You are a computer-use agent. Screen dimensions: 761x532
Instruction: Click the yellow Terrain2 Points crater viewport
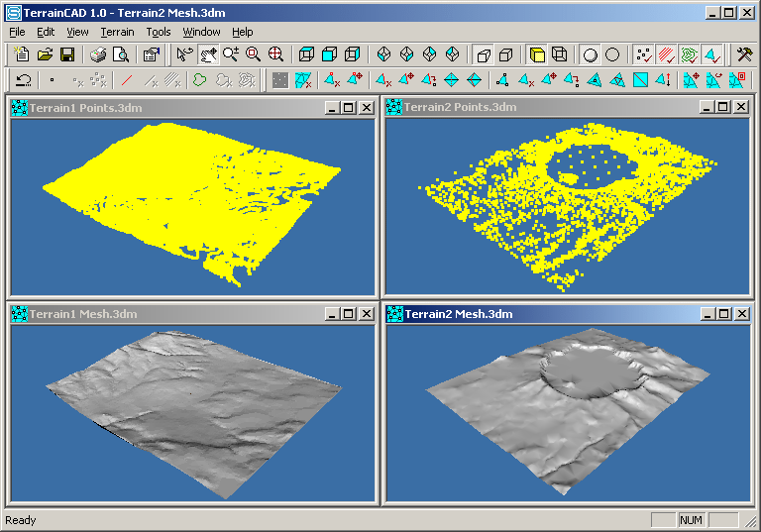(568, 206)
